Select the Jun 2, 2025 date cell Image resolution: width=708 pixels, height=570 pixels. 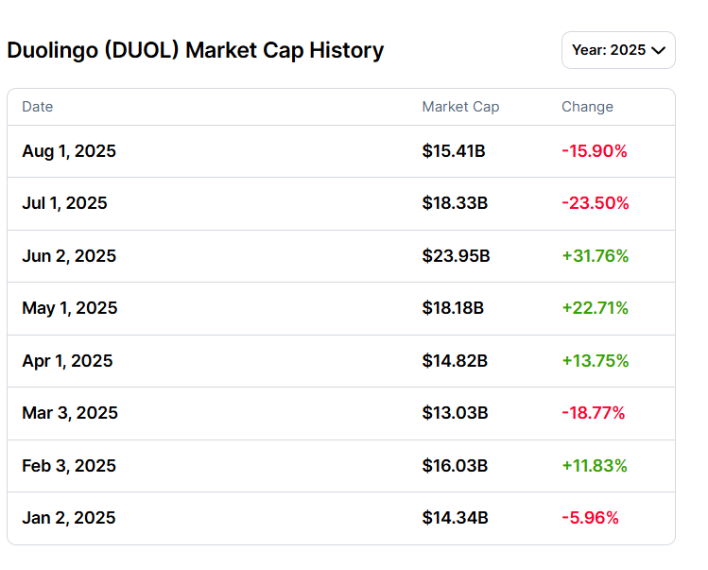(x=69, y=256)
